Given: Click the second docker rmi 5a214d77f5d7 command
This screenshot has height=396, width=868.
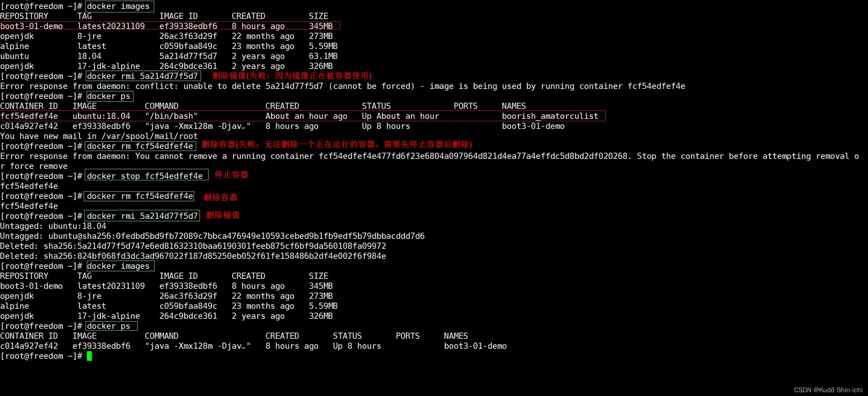Looking at the screenshot, I should click(142, 216).
